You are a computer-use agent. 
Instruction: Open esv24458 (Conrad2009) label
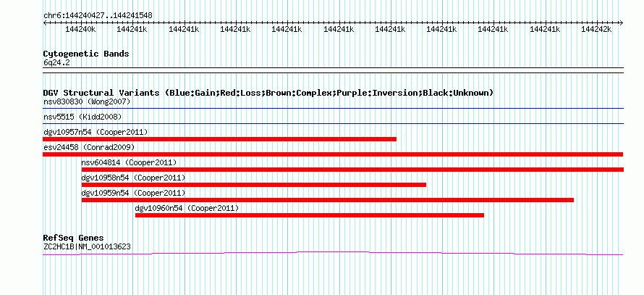(89, 147)
